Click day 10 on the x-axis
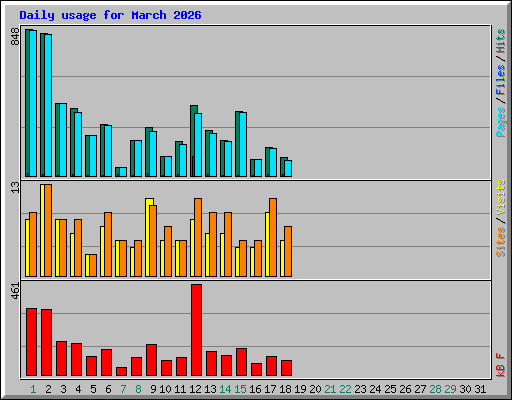 point(165,389)
